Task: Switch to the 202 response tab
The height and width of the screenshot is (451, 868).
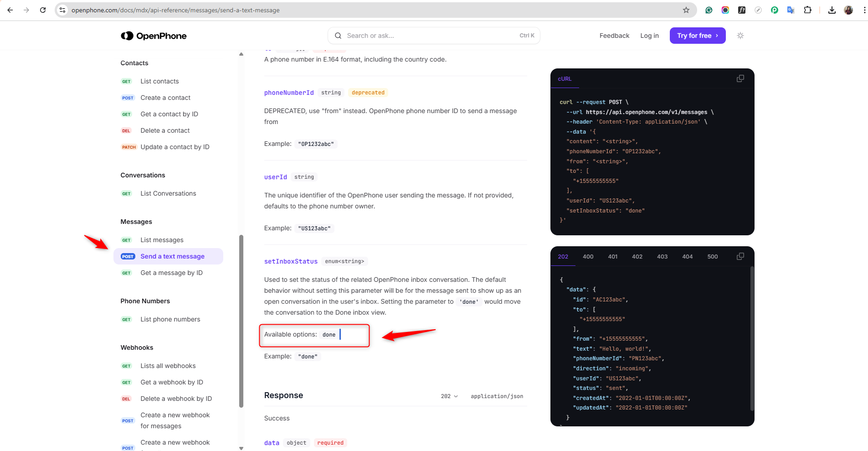Action: click(563, 256)
